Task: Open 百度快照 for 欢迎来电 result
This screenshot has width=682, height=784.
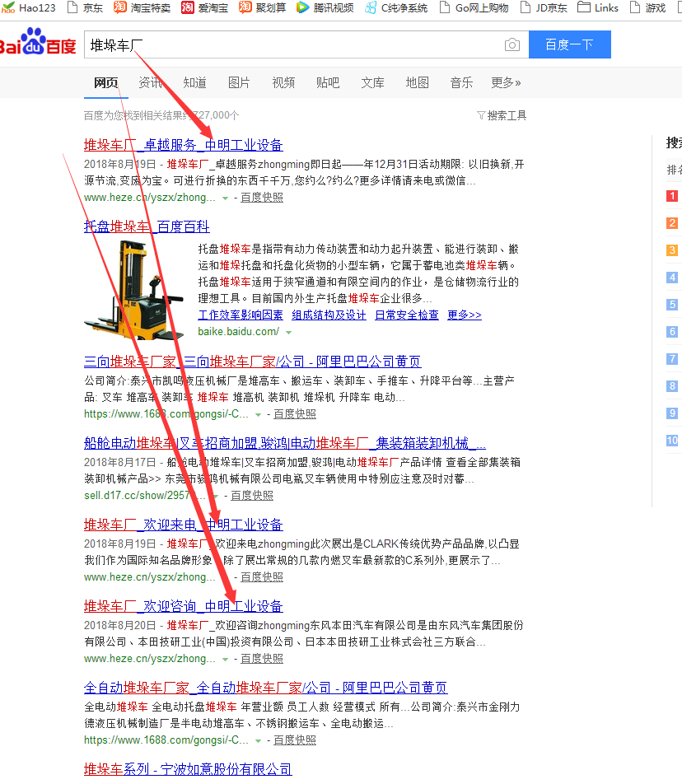Action: click(262, 577)
